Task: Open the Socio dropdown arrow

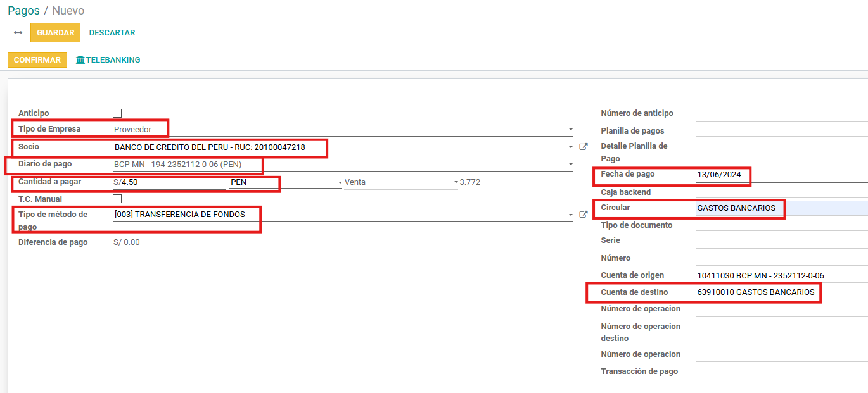Action: coord(570,147)
